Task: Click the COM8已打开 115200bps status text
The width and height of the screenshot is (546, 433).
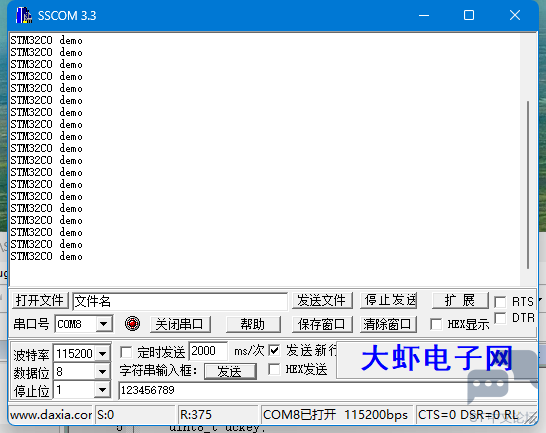Action: point(336,415)
